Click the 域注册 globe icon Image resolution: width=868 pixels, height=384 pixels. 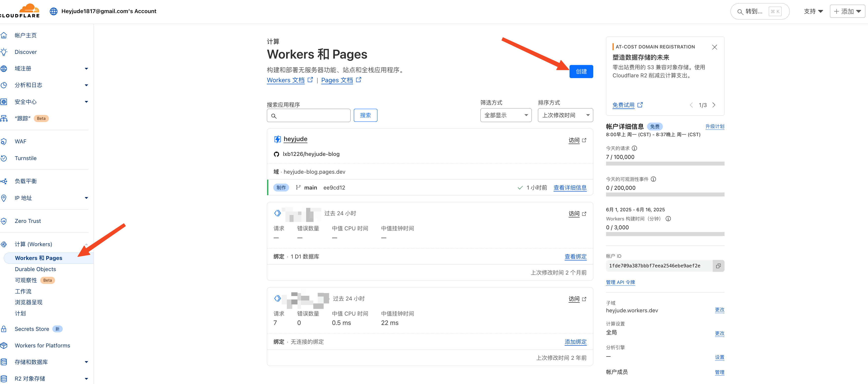[x=4, y=68]
